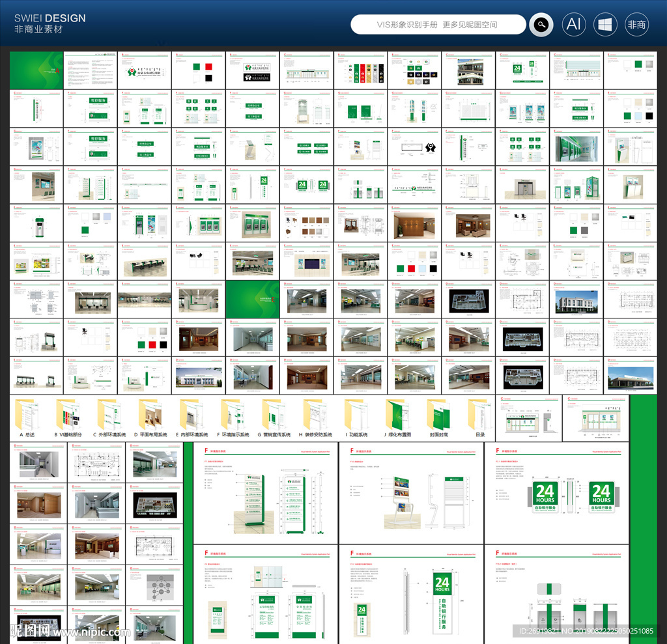Select the green cover page thumbnail in first row
This screenshot has height=644, width=667.
(36, 70)
